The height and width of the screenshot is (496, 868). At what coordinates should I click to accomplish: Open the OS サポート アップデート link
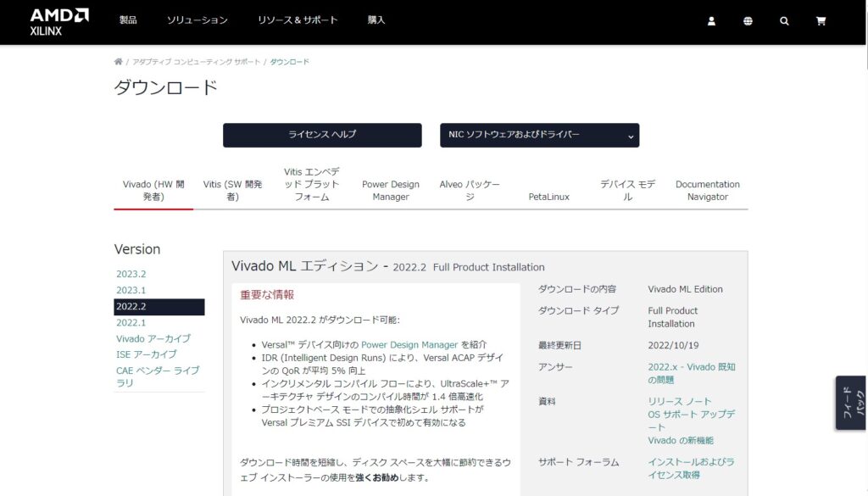pyautogui.click(x=692, y=421)
